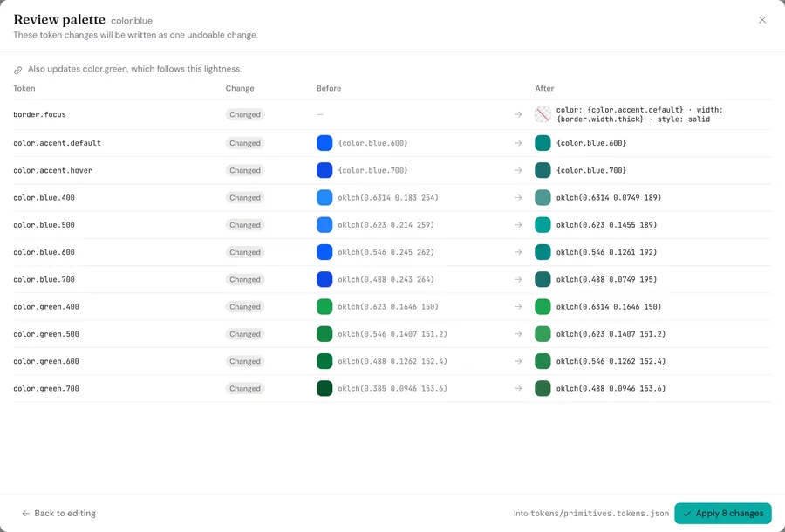The height and width of the screenshot is (532, 785).
Task: Click the Token column header
Action: coord(24,88)
